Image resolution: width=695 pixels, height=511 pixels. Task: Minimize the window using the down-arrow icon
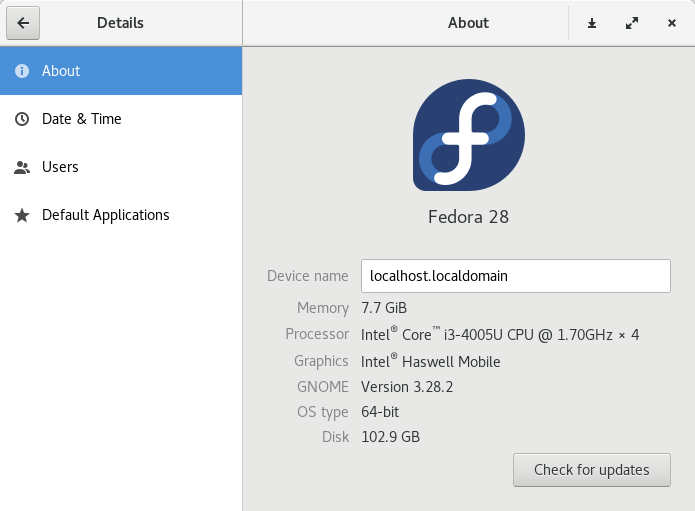[592, 23]
